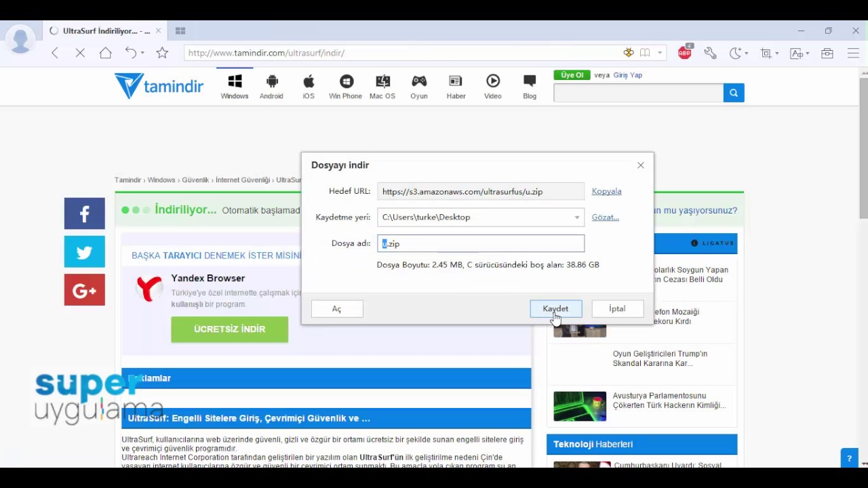Stop page loading with X icon
The width and height of the screenshot is (868, 488).
click(x=80, y=53)
